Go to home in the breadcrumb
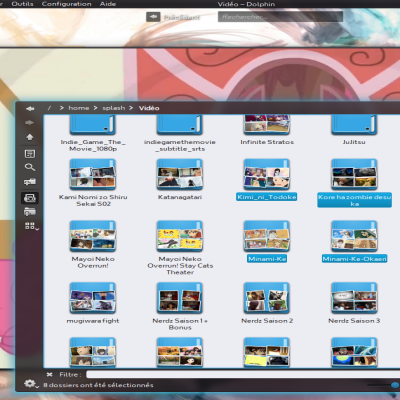 pyautogui.click(x=79, y=108)
